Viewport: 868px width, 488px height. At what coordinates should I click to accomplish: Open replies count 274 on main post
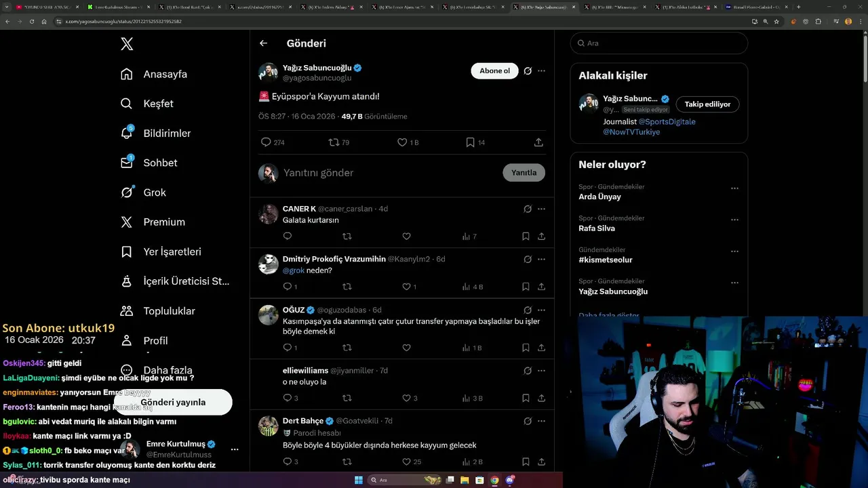[x=273, y=142]
